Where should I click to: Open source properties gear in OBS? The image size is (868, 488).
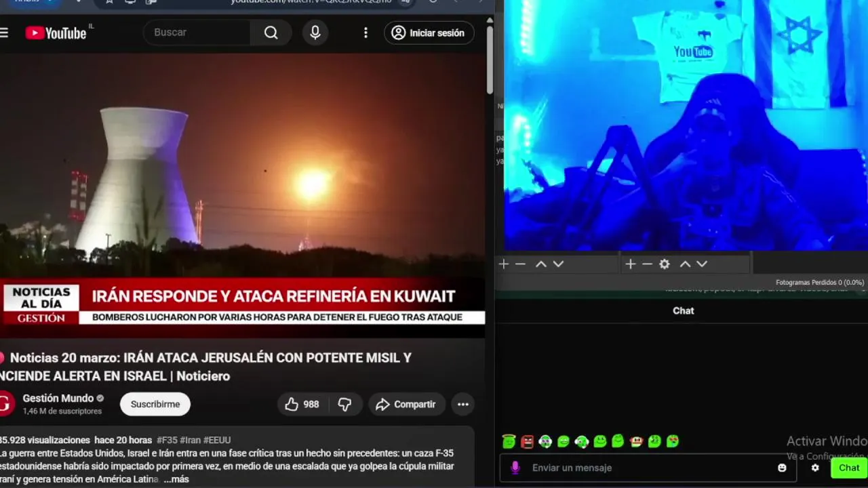click(x=665, y=264)
